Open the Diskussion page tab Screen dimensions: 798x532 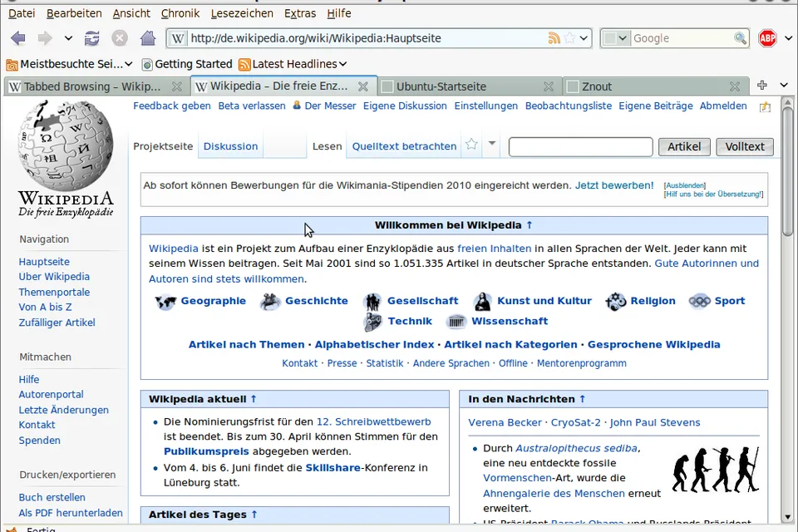pos(230,146)
